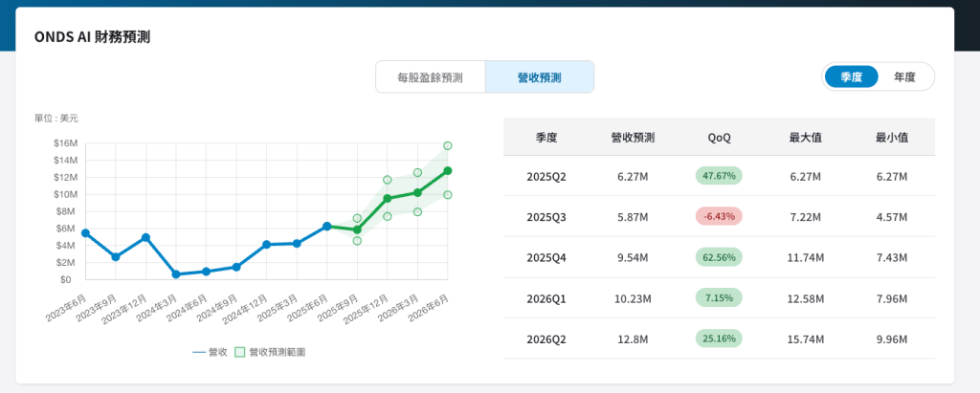Click the 7.15% QoQ badge
This screenshot has width=980, height=393.
719,297
